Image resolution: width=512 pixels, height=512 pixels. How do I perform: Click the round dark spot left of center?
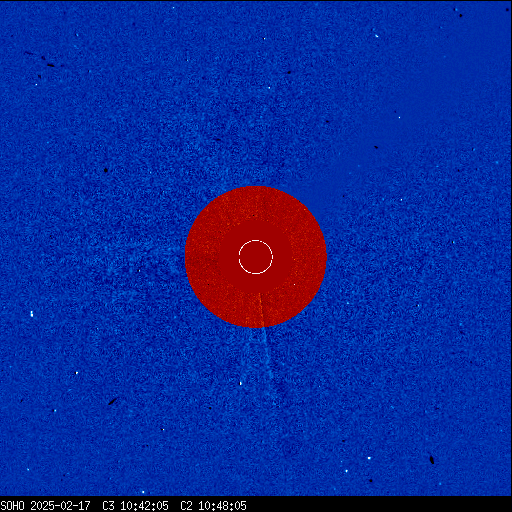coord(106,170)
